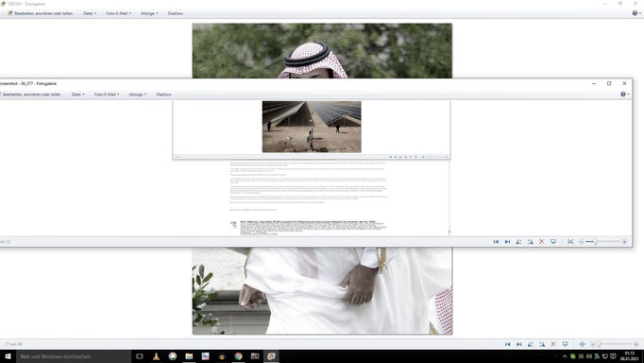Open notification center in system tray
This screenshot has height=363, width=644.
click(x=613, y=356)
